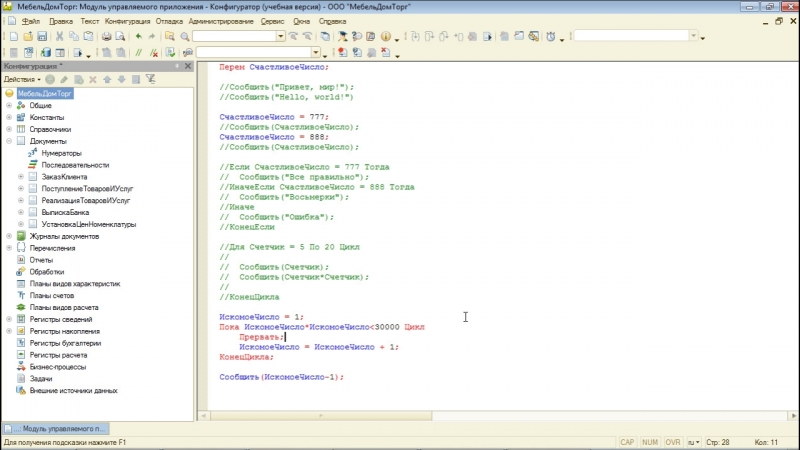
Task: Expand the Регистры сведений node
Action: 9,319
